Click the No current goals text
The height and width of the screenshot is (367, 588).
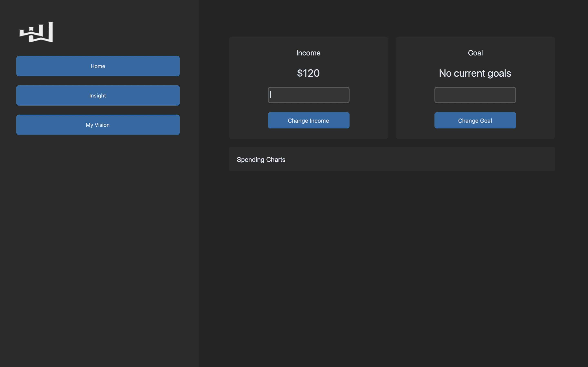[475, 73]
